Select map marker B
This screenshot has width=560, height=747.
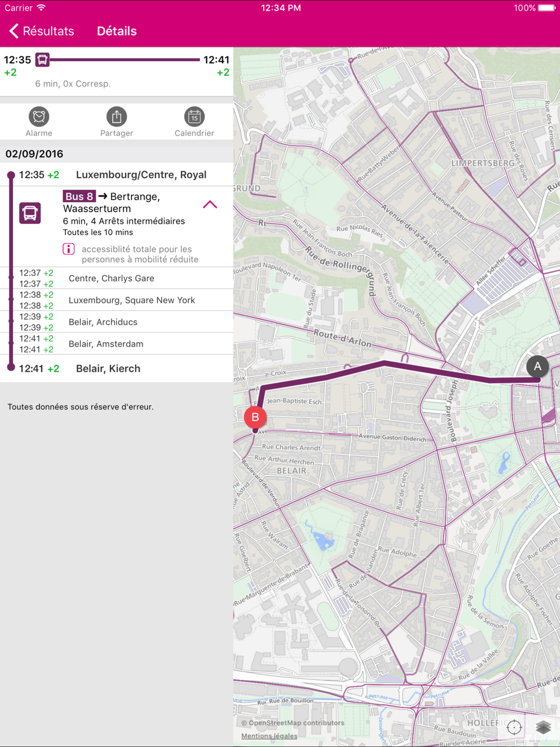255,417
